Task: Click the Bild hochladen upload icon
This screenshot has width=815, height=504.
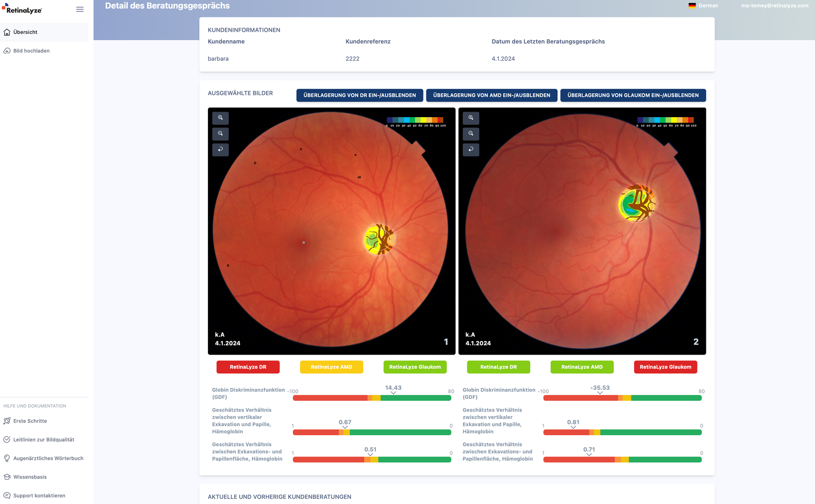Action: click(x=7, y=51)
